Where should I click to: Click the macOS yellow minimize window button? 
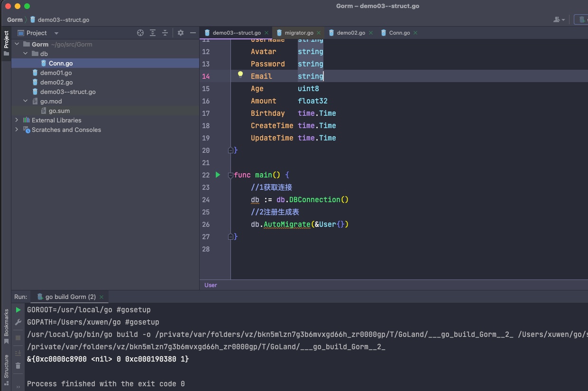click(18, 6)
